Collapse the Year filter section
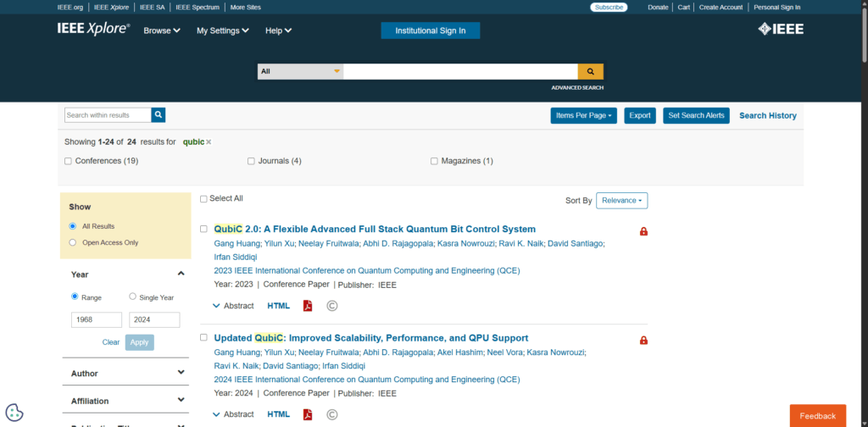 [x=181, y=274]
